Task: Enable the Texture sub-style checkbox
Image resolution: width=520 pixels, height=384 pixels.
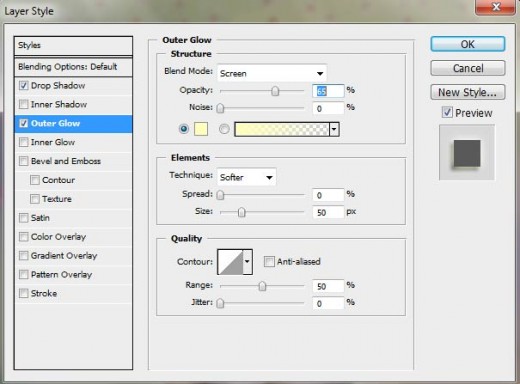Action: pos(35,199)
